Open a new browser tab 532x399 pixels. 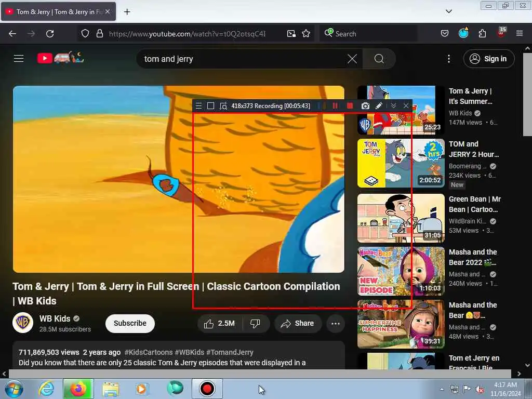[x=127, y=12]
